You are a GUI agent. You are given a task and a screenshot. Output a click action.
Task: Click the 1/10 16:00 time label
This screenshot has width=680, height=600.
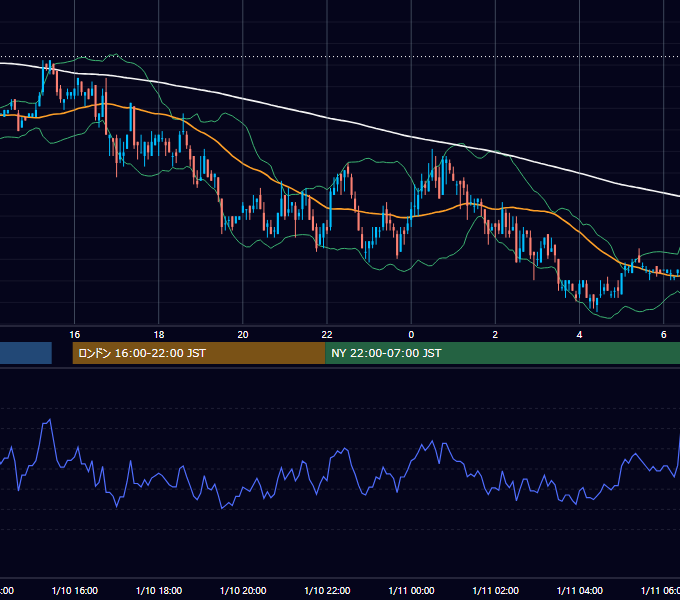tap(75, 590)
